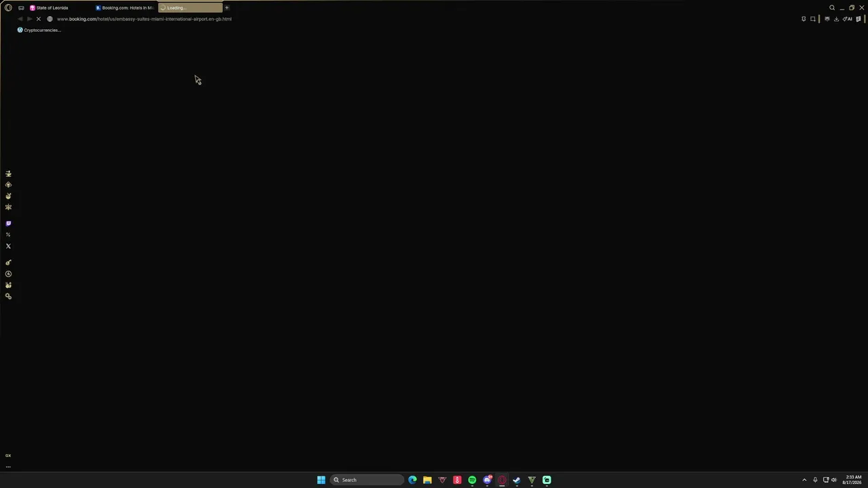Switch to the State of Leonida tab
The height and width of the screenshot is (488, 868).
click(60, 7)
